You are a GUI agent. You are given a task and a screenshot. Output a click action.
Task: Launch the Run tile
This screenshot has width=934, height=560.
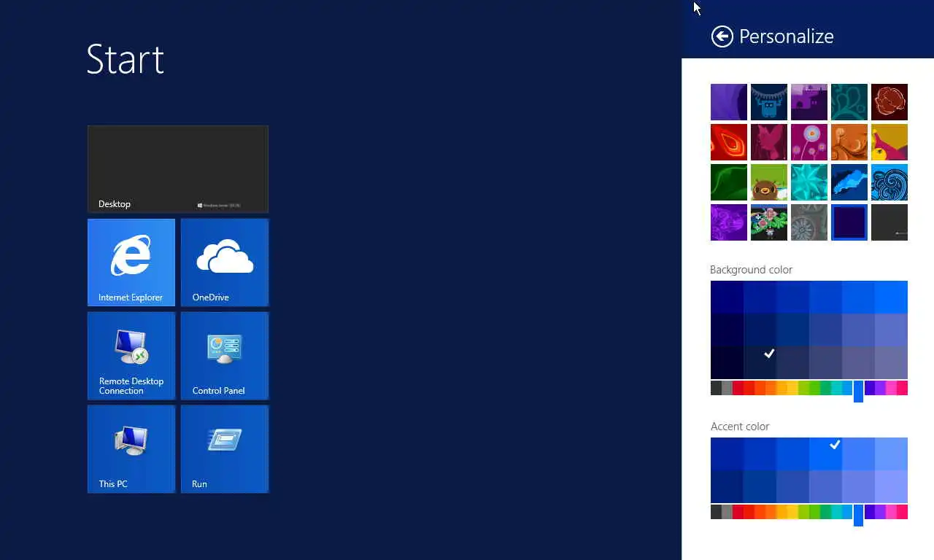[x=225, y=449]
